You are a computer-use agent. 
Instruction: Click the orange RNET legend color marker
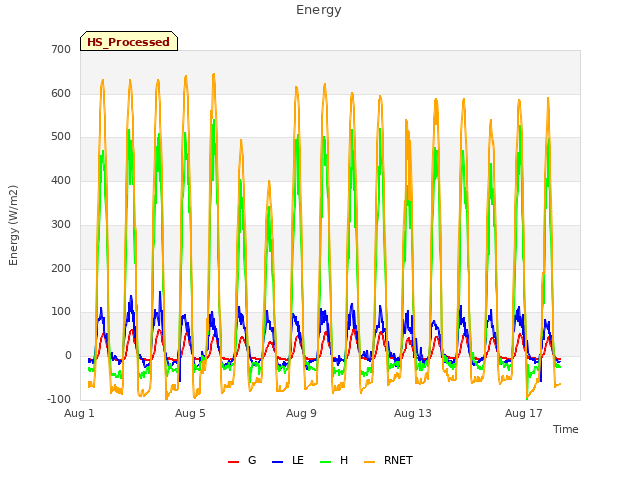pyautogui.click(x=370, y=462)
